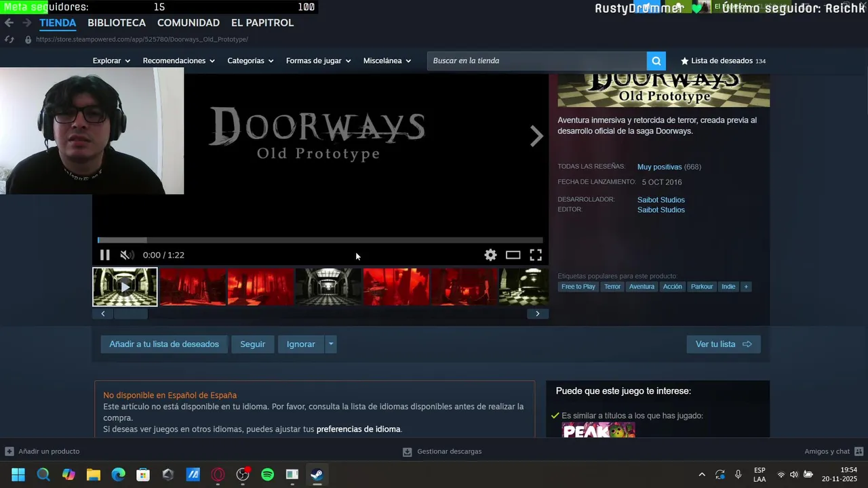Click Añadir un producto
This screenshot has height=488, width=868.
[x=43, y=451]
